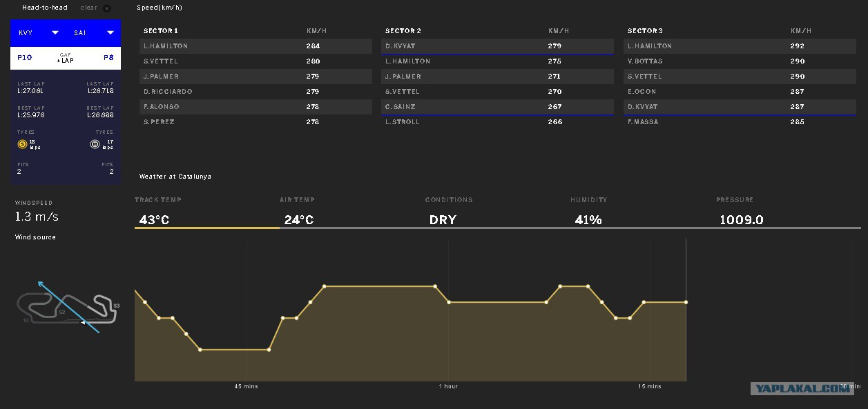The image size is (868, 409).
Task: Click the blue wind direction arrow
Action: (x=68, y=307)
